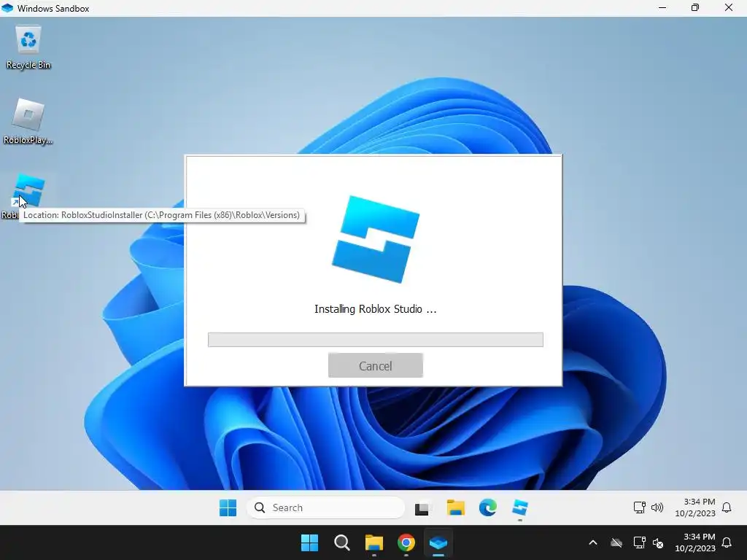This screenshot has width=747, height=560.
Task: Click the RobloxStudioInstaller location tooltip
Action: click(161, 215)
